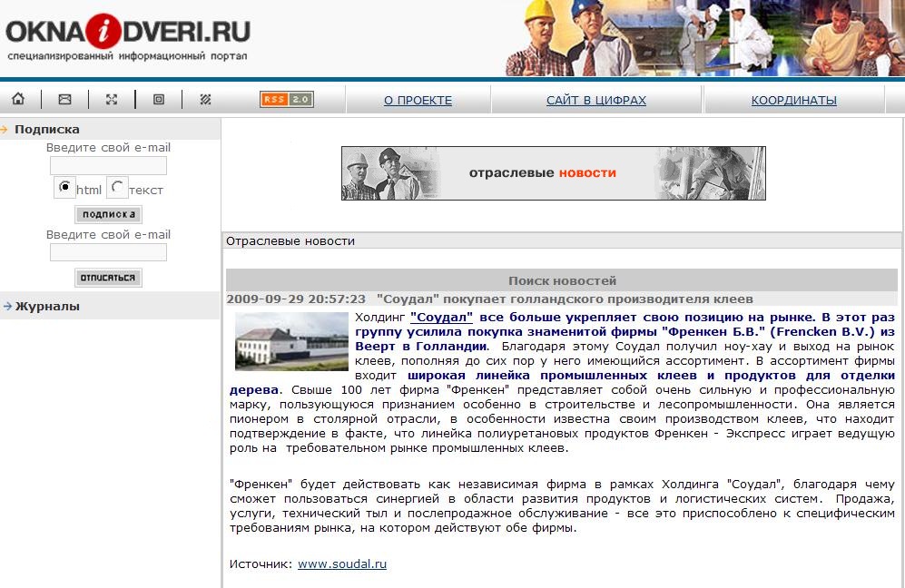
Task: Click the square bookmark icon
Action: pos(158,99)
